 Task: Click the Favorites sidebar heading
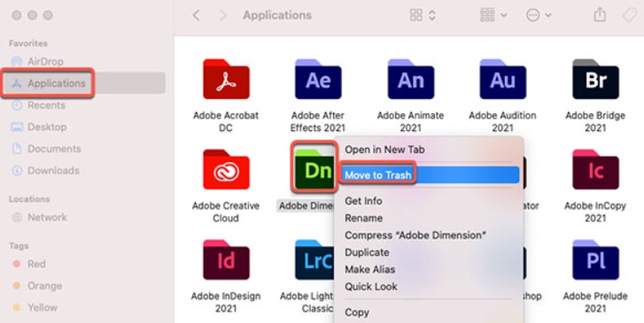click(x=28, y=43)
